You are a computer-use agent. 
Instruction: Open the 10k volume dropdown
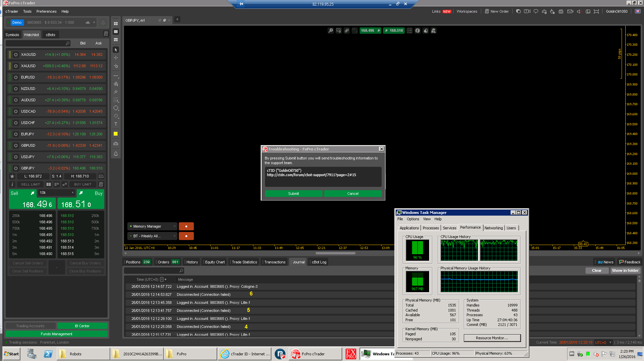56,193
